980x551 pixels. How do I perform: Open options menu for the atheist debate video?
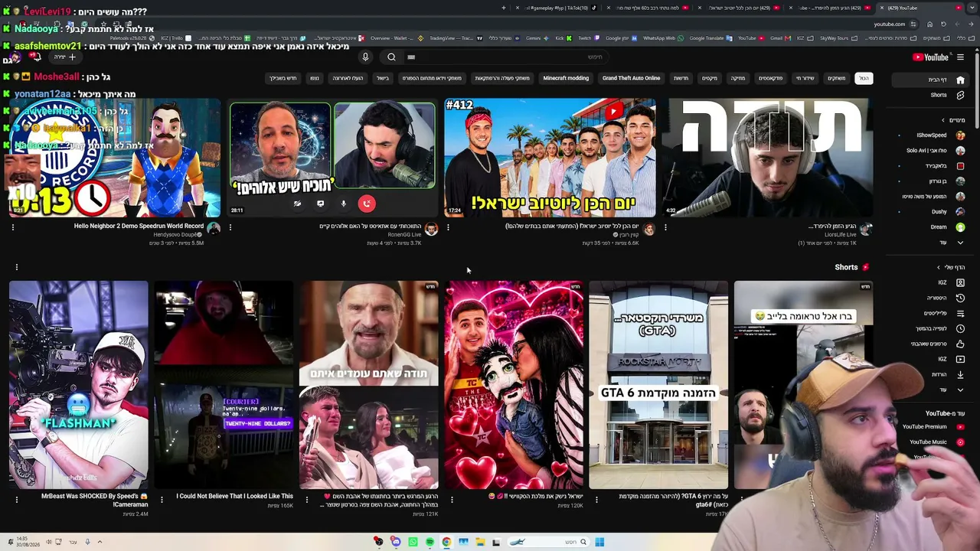tap(230, 227)
